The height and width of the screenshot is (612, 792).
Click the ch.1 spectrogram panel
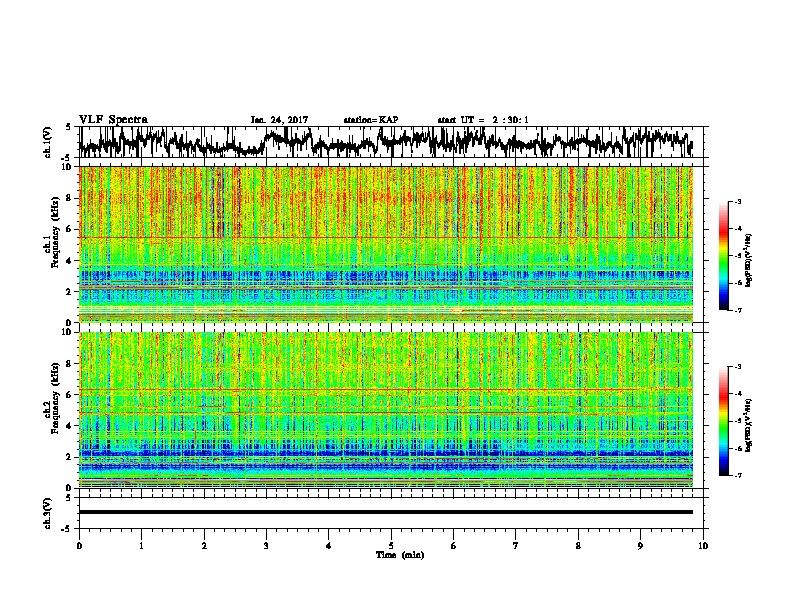386,244
